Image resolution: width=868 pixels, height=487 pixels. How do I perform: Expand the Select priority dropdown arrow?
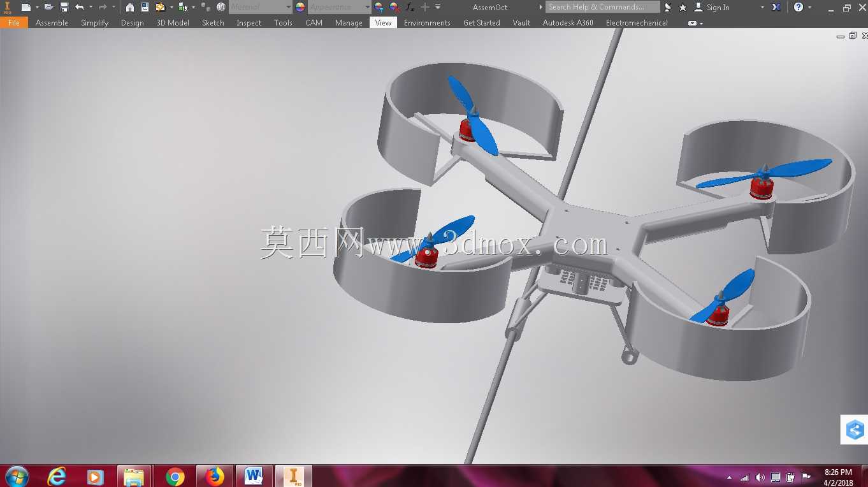[194, 7]
